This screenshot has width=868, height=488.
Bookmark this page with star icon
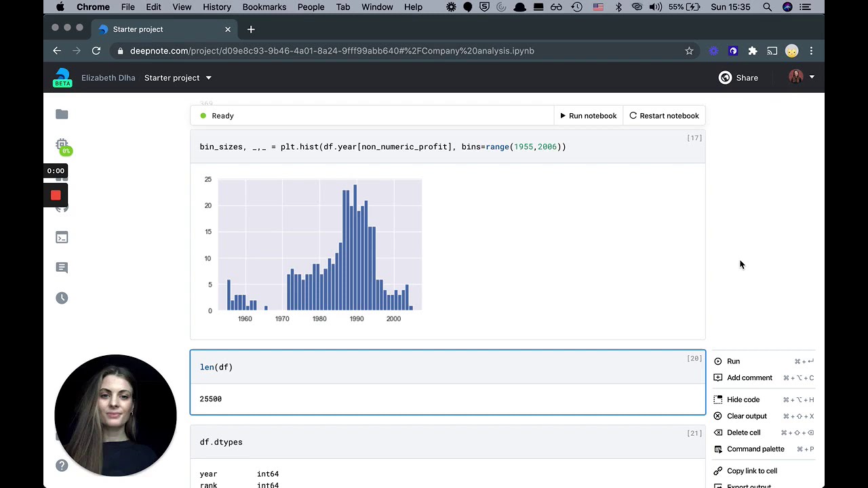pos(689,51)
